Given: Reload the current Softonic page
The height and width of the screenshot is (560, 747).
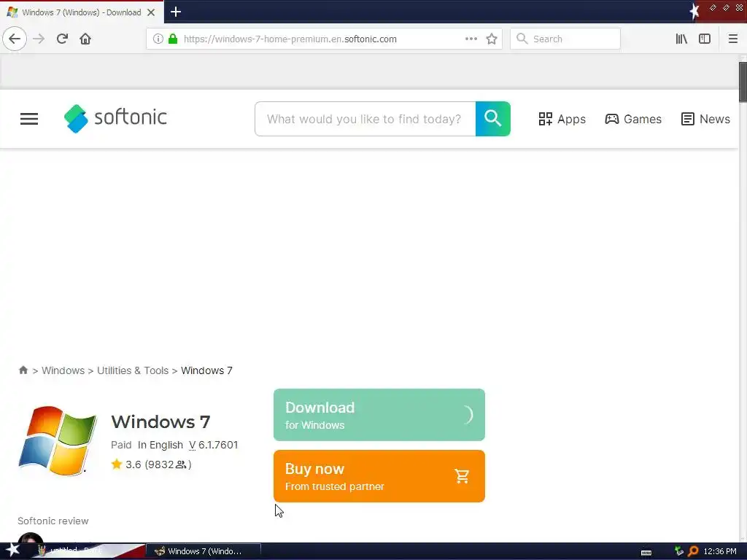Looking at the screenshot, I should 62,39.
